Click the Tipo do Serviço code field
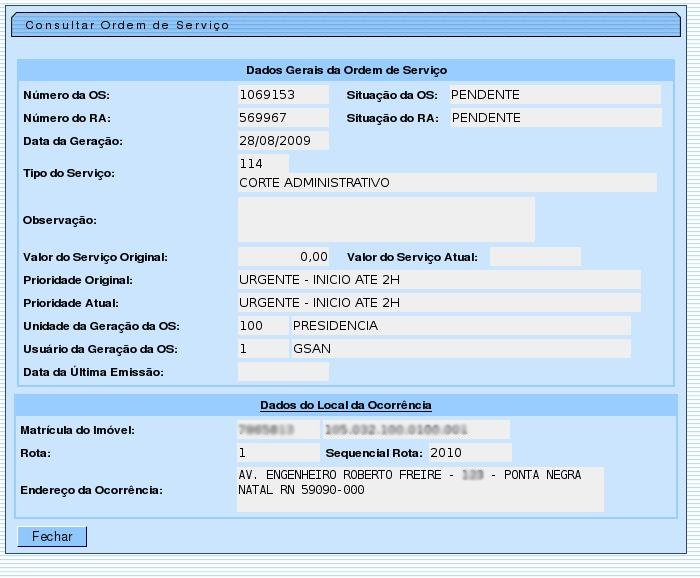The height and width of the screenshot is (578, 700). tap(263, 163)
